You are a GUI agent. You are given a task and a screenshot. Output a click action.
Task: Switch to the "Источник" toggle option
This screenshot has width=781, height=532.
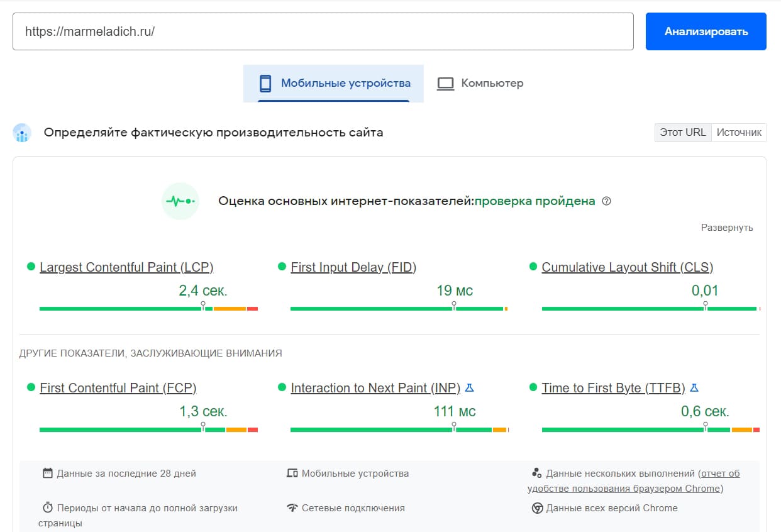pos(739,133)
